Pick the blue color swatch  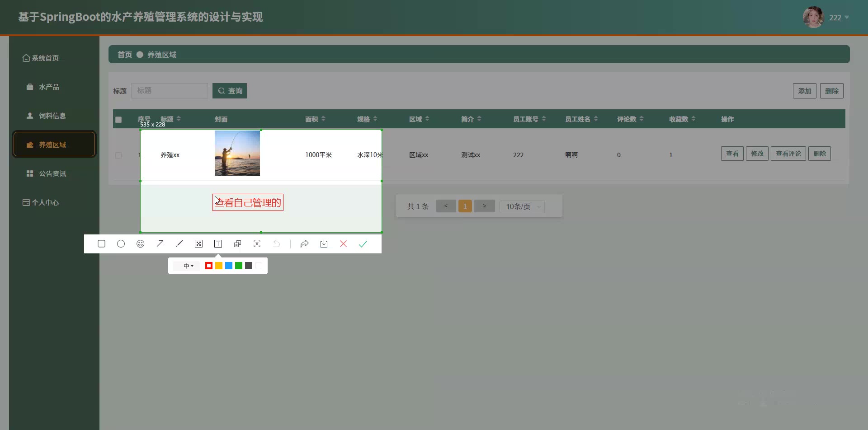click(x=229, y=266)
